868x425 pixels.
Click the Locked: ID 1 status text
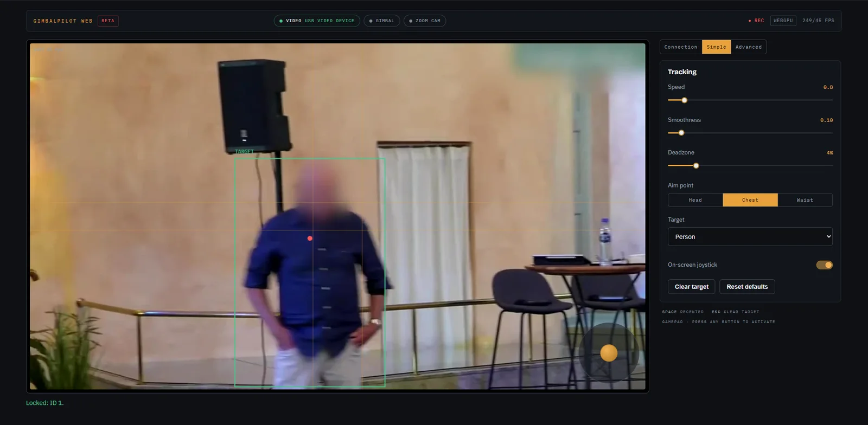click(45, 403)
